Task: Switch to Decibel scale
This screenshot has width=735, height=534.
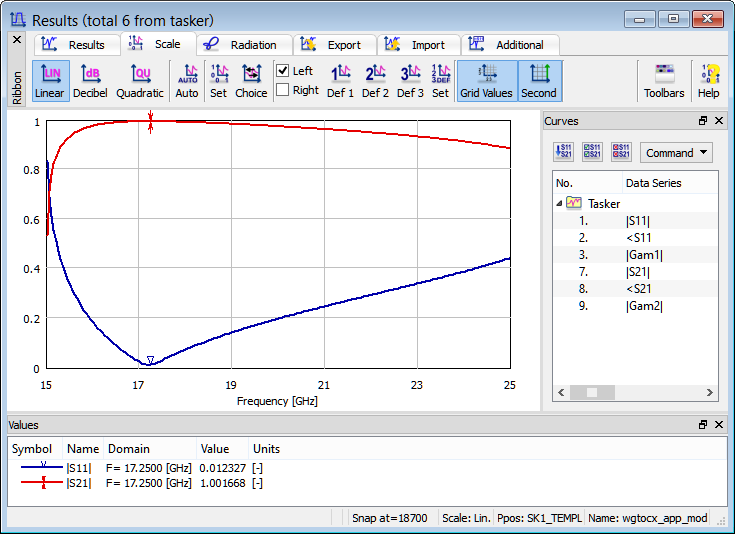Action: pos(90,80)
